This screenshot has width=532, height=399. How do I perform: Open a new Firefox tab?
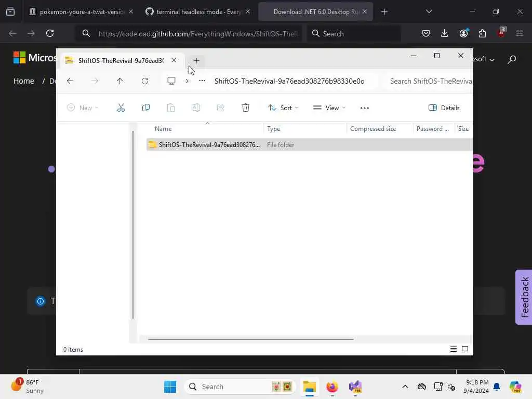click(x=384, y=12)
